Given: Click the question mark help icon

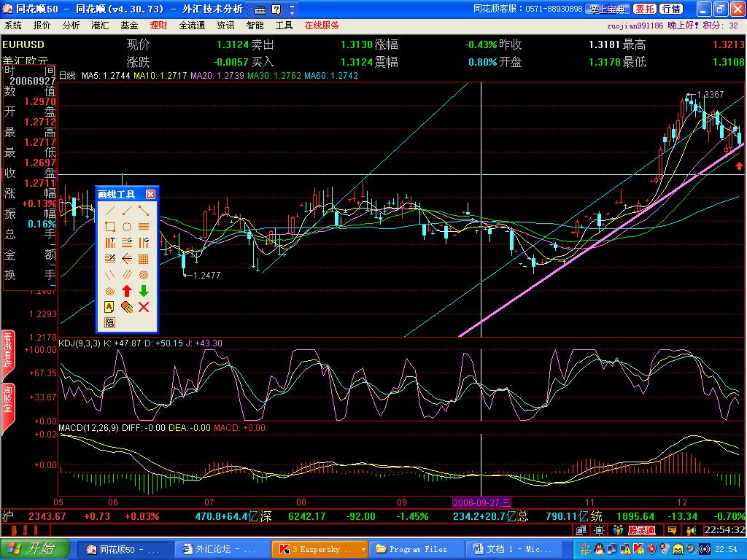Looking at the screenshot, I should point(276,9).
